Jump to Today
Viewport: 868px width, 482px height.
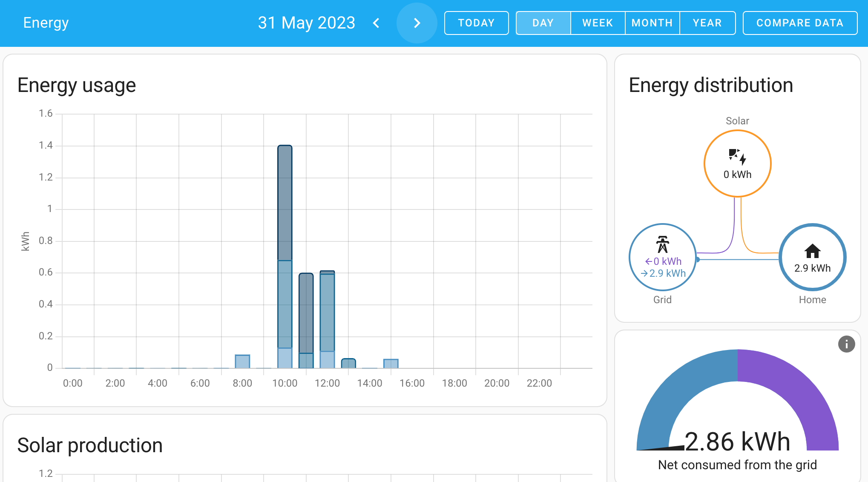click(x=476, y=23)
